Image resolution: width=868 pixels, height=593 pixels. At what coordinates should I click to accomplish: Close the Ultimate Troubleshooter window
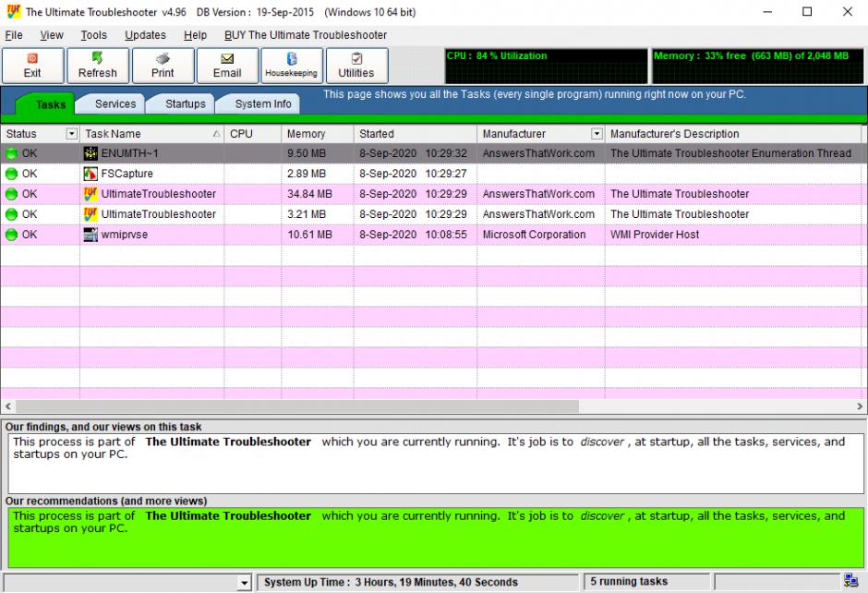point(848,12)
